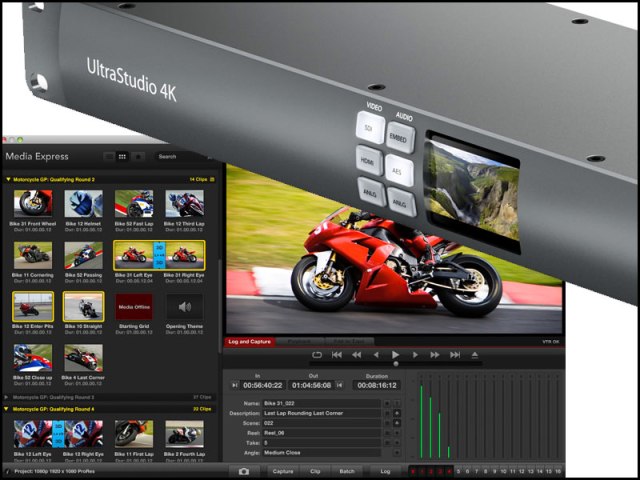The height and width of the screenshot is (480, 640).
Task: Step back one frame
Action: click(x=376, y=355)
